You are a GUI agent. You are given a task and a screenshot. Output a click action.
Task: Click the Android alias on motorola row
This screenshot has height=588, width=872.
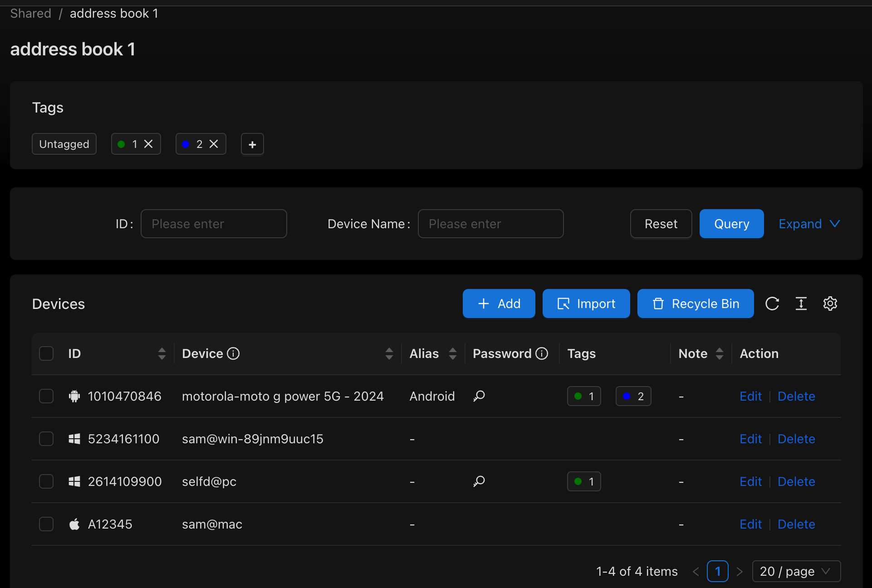(x=432, y=396)
